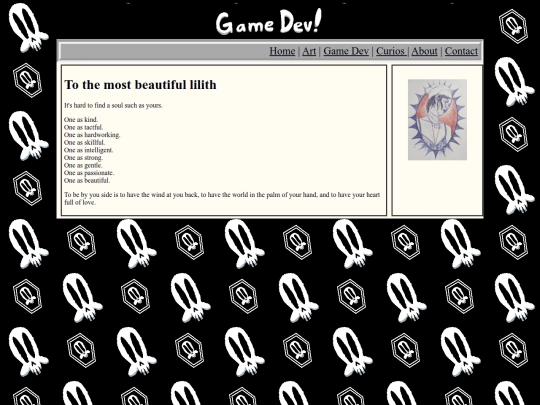Image resolution: width=540 pixels, height=405 pixels.
Task: Click the paragraph starting 'To be by you side'
Action: tap(222, 198)
